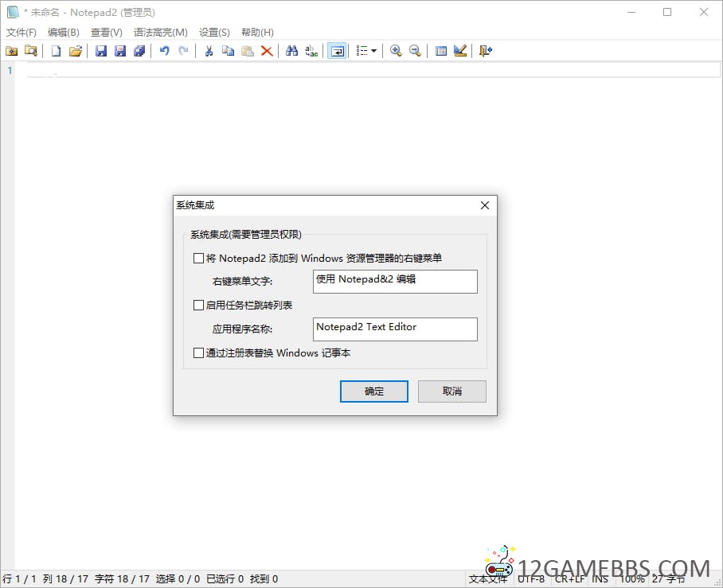Redo the undone edit
The width and height of the screenshot is (723, 588).
(183, 51)
